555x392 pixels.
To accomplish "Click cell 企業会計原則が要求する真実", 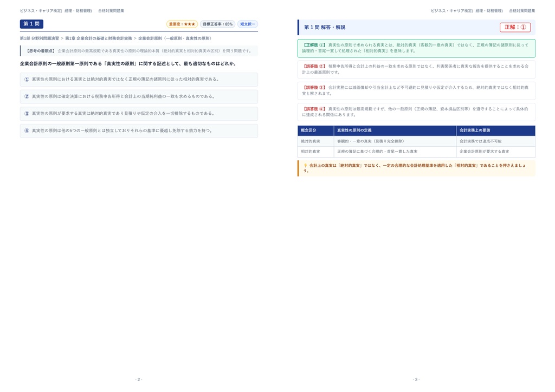I will [495, 152].
